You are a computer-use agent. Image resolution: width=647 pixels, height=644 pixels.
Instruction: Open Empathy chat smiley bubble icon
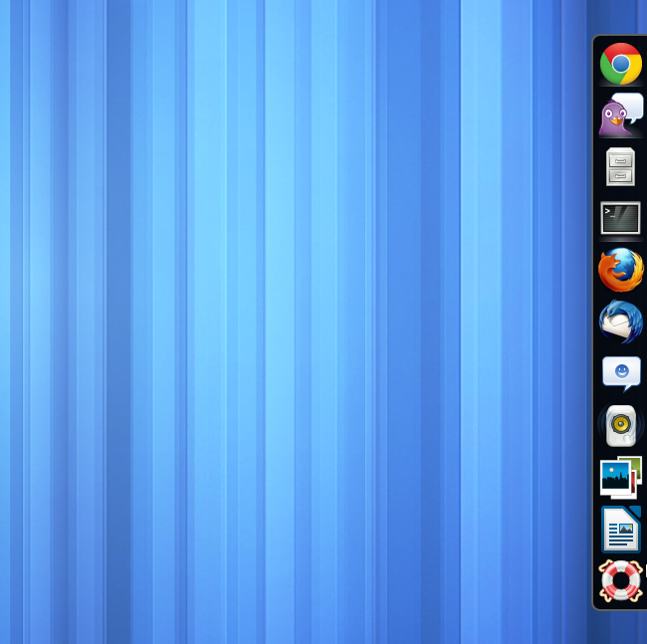621,374
